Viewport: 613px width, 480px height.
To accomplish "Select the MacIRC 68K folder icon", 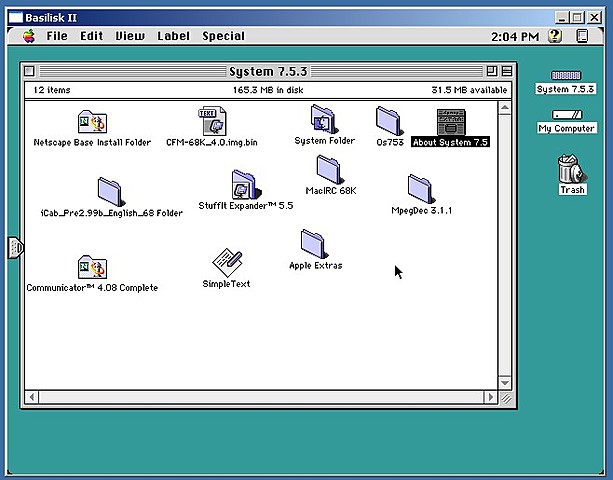I will click(330, 169).
